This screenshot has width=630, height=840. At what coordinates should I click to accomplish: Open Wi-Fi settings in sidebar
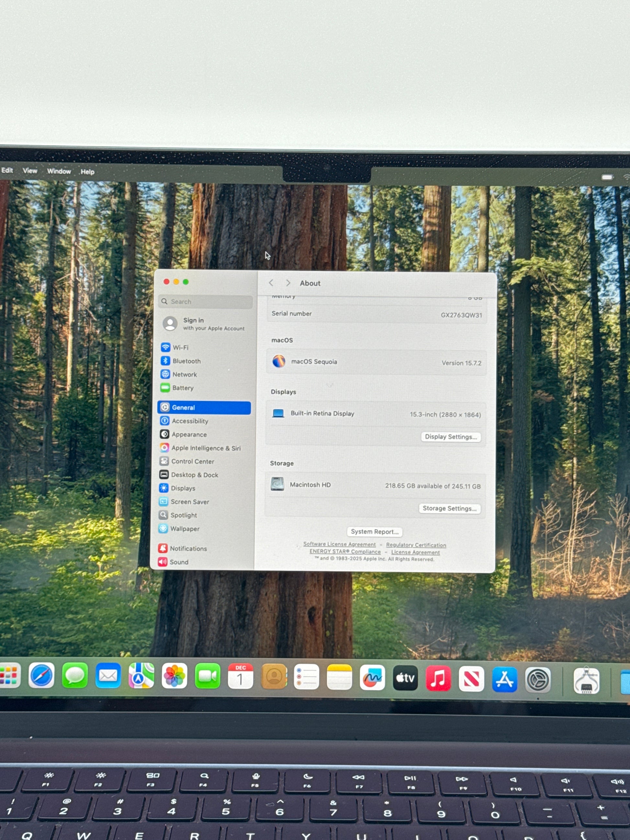[180, 347]
